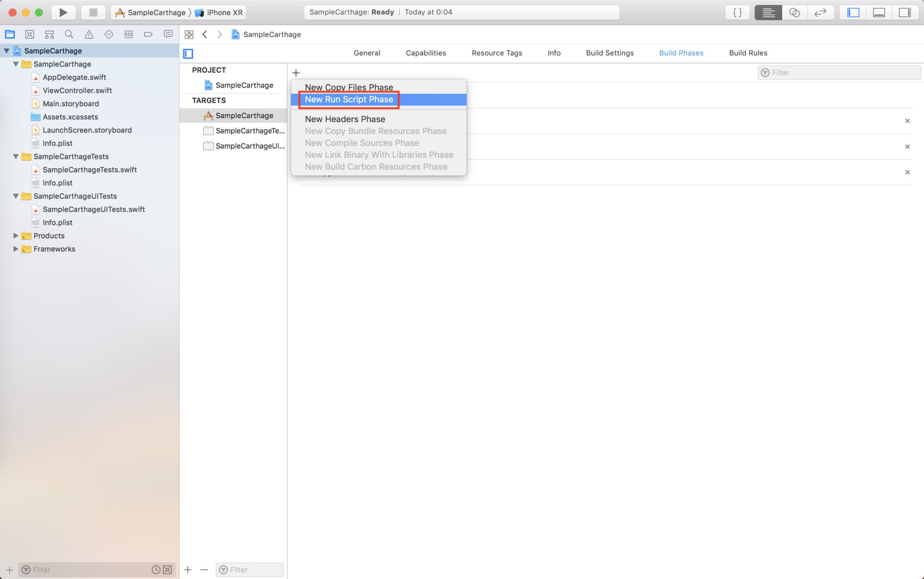Show the Issue navigator
Viewport: 924px width, 579px height.
(x=89, y=34)
